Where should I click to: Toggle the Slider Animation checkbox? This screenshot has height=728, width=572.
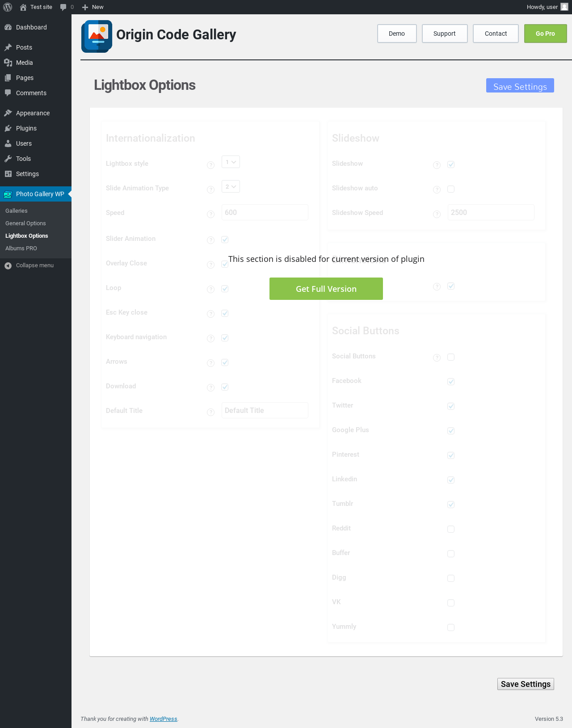(x=225, y=240)
